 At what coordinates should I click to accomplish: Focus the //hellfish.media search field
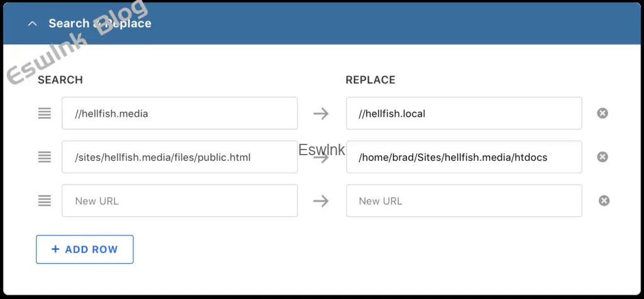click(179, 113)
